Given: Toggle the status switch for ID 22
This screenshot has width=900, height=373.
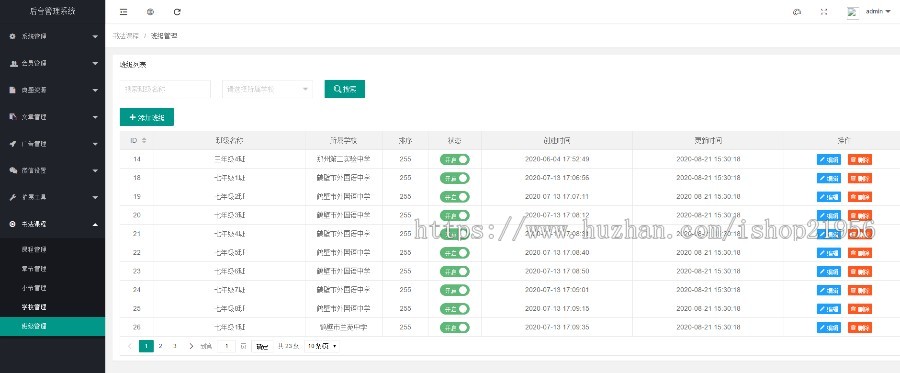Looking at the screenshot, I should pos(455,252).
